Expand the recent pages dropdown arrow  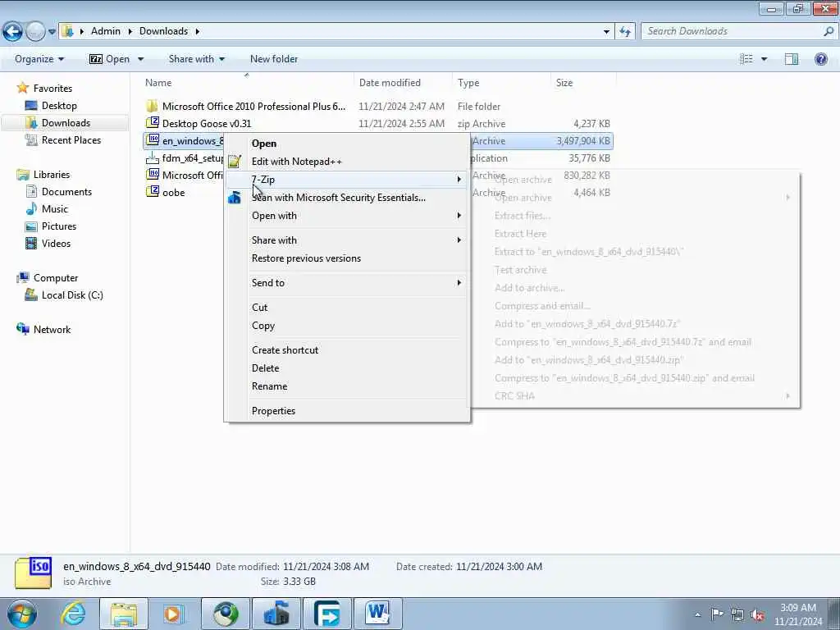[x=52, y=32]
